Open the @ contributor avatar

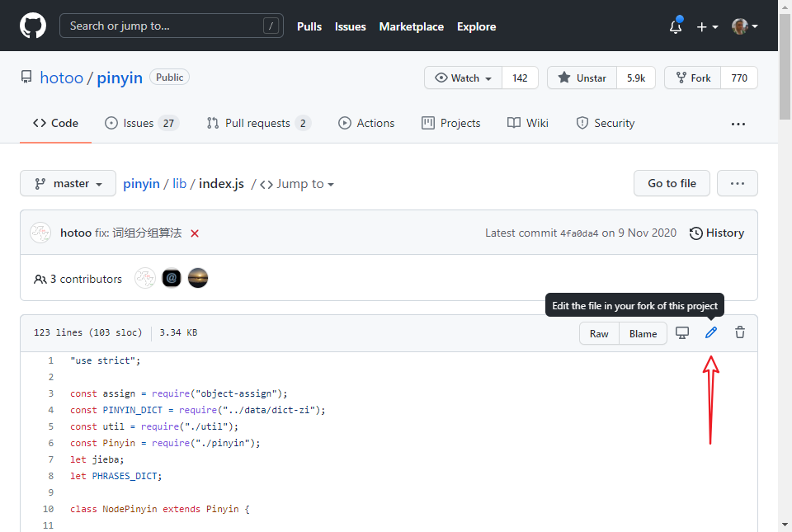[x=172, y=278]
